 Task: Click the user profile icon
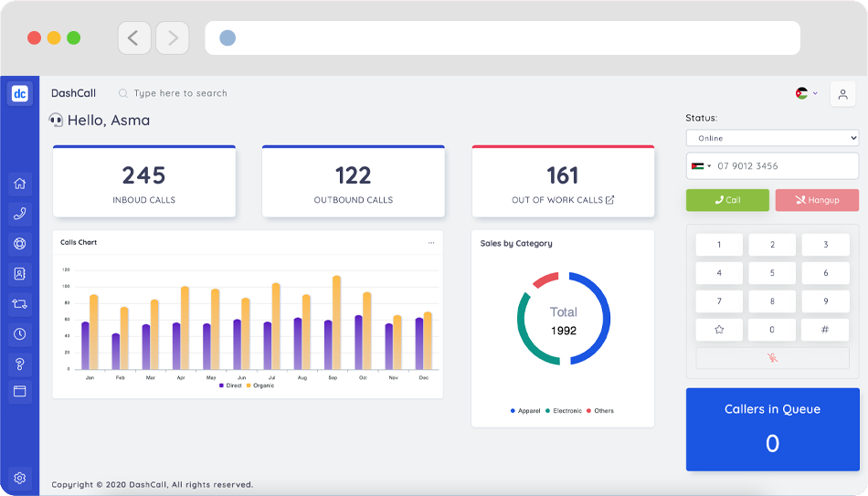tap(842, 94)
